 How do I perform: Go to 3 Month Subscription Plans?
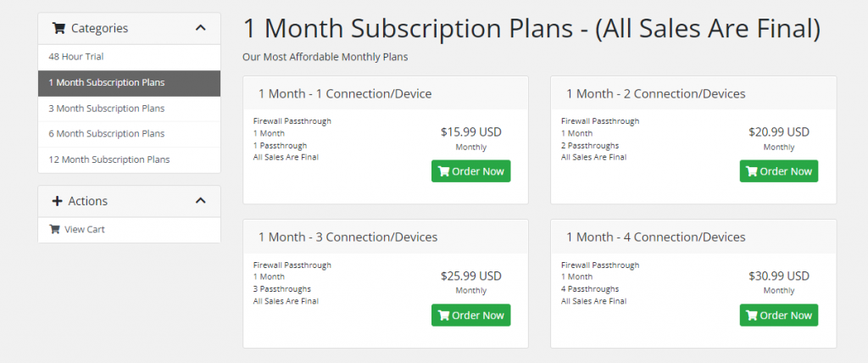point(107,109)
